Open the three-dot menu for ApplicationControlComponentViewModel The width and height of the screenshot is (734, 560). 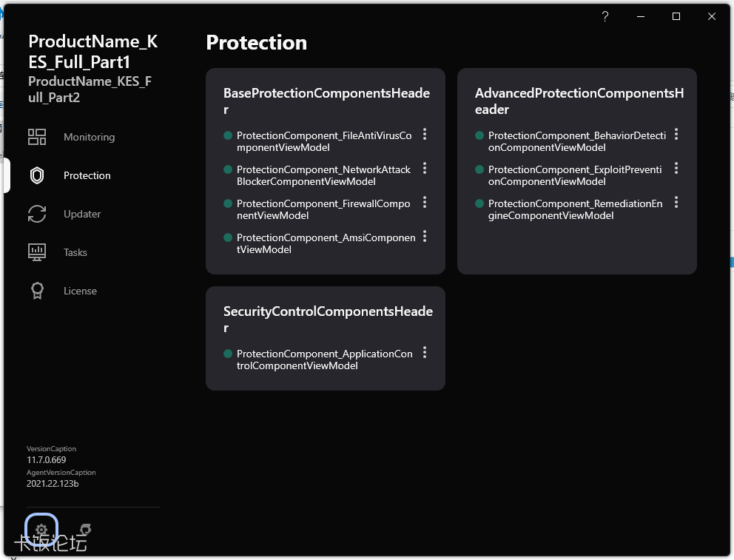[425, 352]
